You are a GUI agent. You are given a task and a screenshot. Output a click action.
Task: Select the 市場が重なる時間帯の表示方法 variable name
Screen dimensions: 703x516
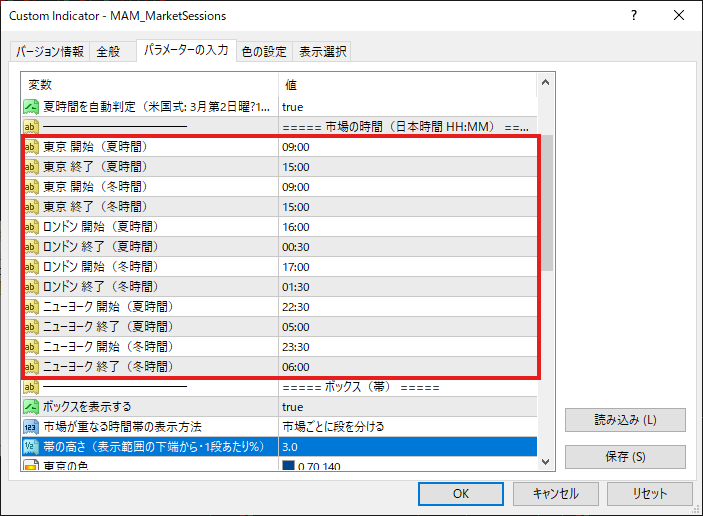122,427
